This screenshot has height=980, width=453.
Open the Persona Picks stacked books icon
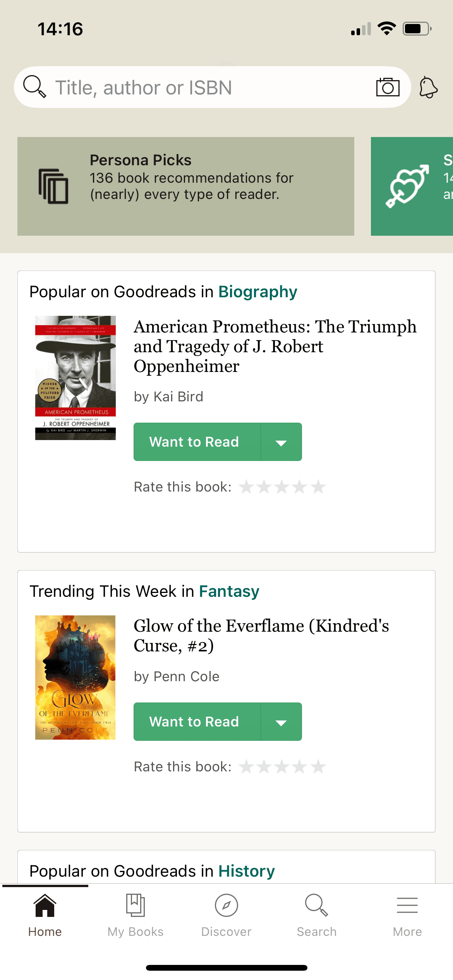53,186
